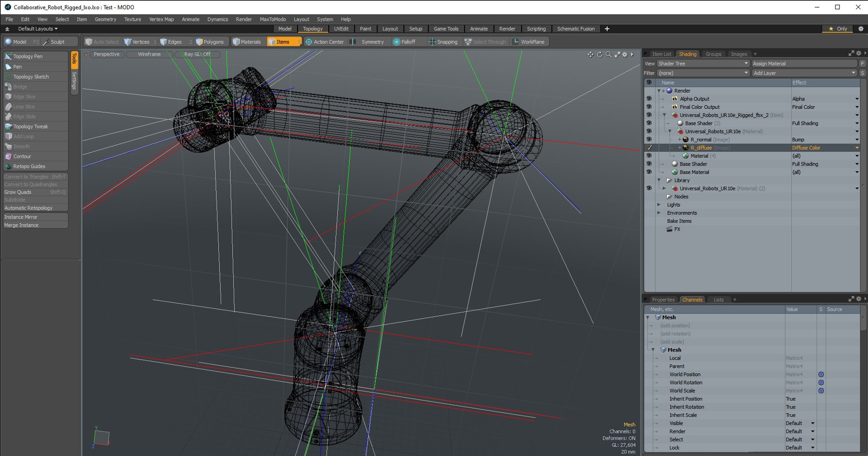Image resolution: width=868 pixels, height=456 pixels.
Task: Click the Grow Quads button
Action: point(35,192)
